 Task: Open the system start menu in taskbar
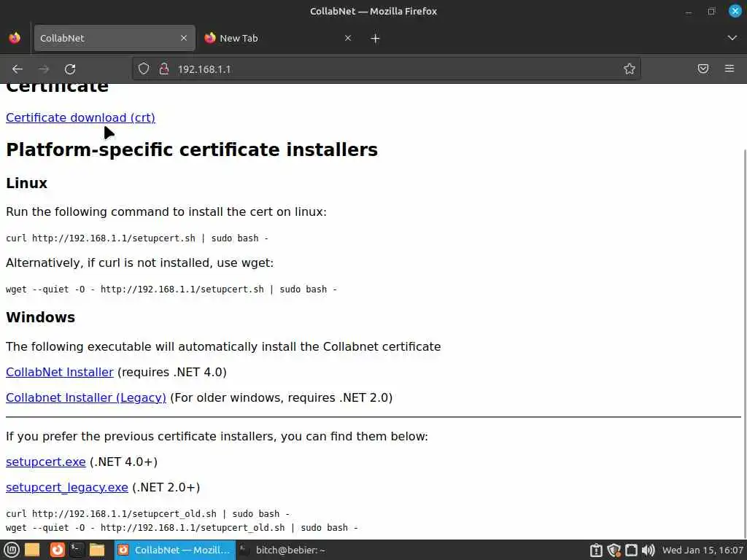click(x=11, y=550)
